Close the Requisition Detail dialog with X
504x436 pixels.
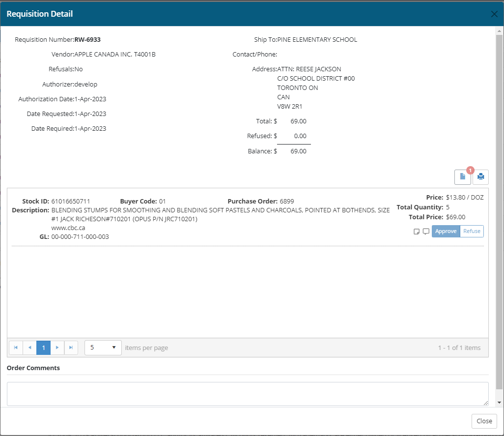[494, 14]
